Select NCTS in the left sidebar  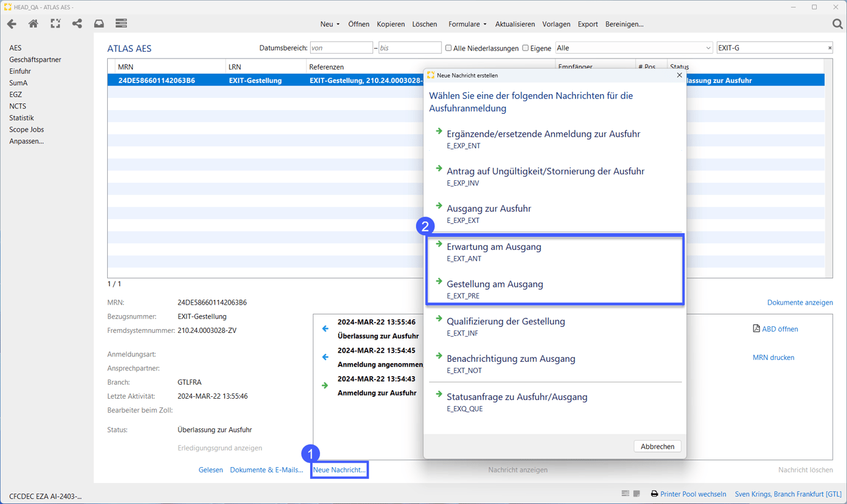18,106
